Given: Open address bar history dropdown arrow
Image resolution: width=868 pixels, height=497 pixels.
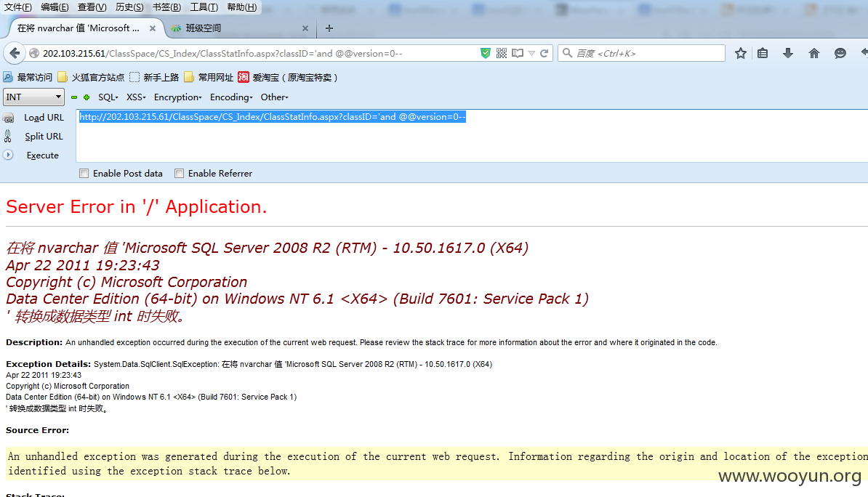Looking at the screenshot, I should coord(531,53).
